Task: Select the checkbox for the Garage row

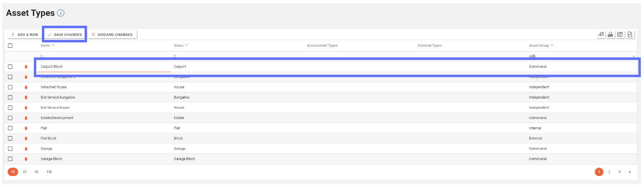Action: click(10, 149)
